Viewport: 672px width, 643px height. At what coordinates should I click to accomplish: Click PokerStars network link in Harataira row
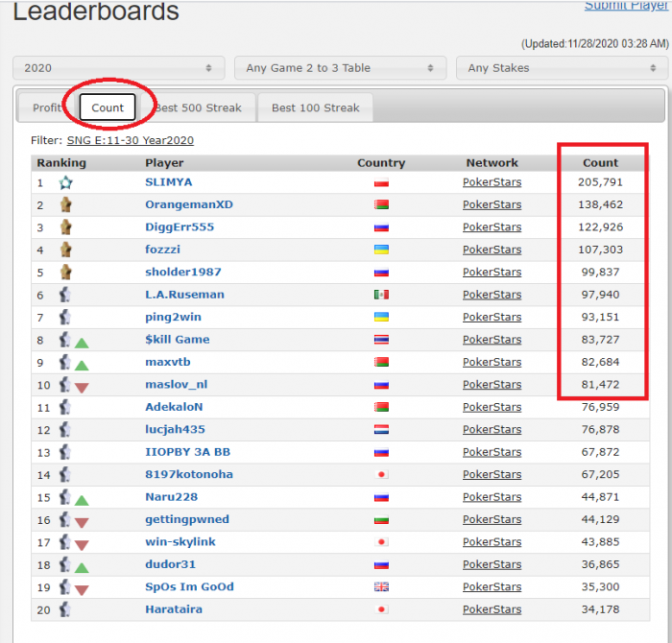point(492,609)
